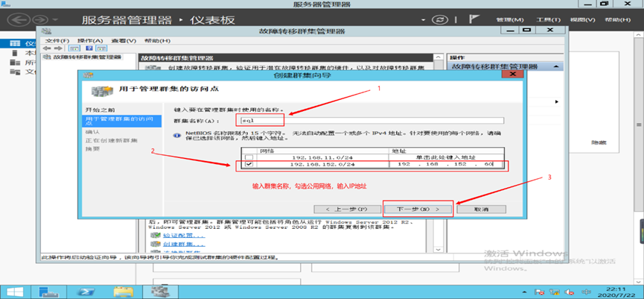644x299 pixels.
Task: Select the dashboard icon in Server Manager sidebar
Action: click(15, 43)
